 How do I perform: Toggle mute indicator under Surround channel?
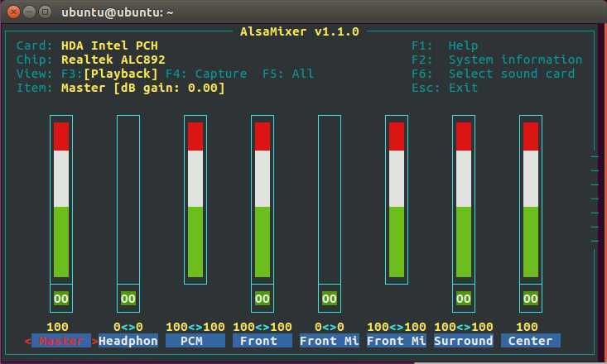point(464,299)
